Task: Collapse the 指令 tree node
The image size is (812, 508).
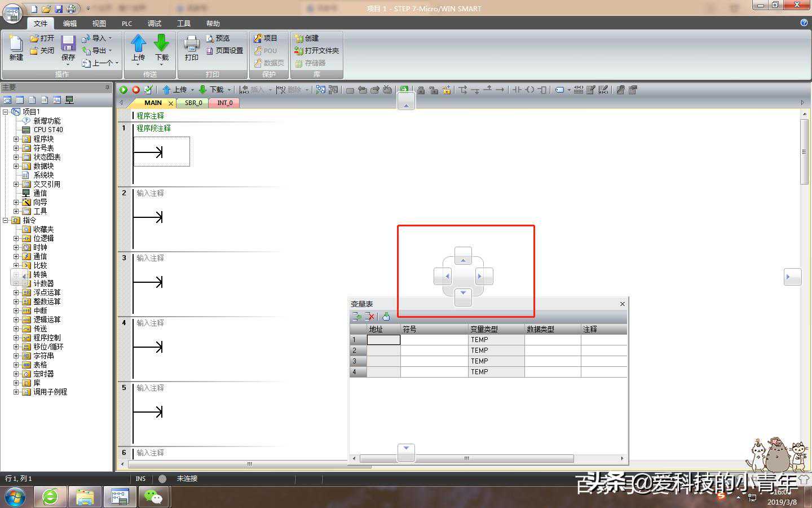Action: [6, 220]
